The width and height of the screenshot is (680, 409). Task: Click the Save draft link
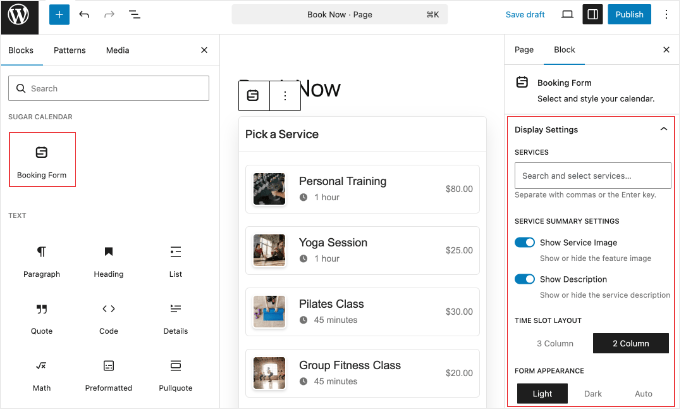point(525,15)
